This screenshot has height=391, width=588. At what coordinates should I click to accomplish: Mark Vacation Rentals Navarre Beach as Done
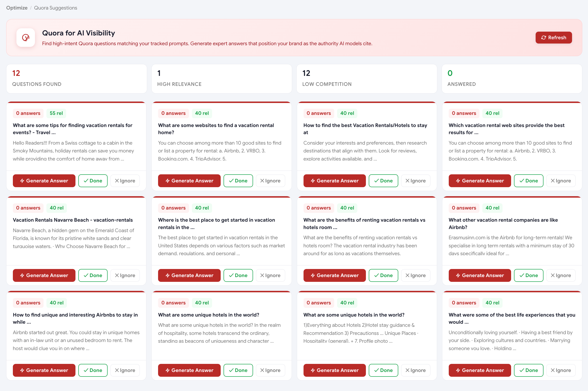(x=93, y=276)
